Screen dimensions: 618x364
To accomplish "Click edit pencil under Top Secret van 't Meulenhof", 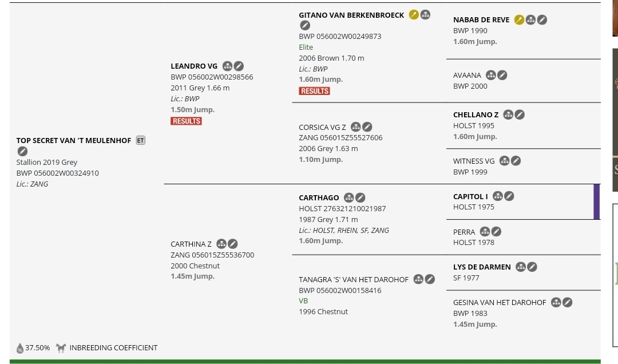I will click(x=22, y=151).
